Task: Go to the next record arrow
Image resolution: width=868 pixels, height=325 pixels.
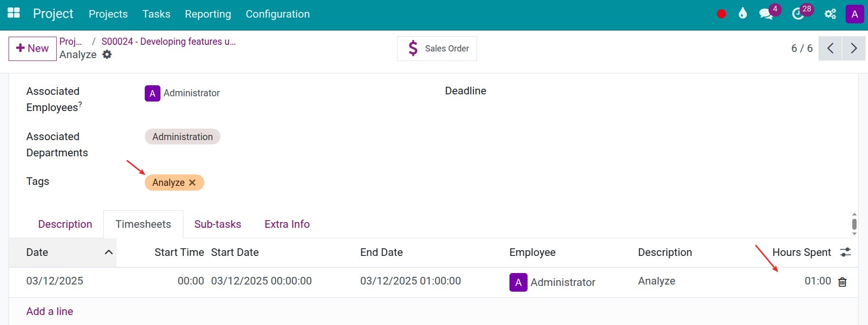Action: point(854,48)
